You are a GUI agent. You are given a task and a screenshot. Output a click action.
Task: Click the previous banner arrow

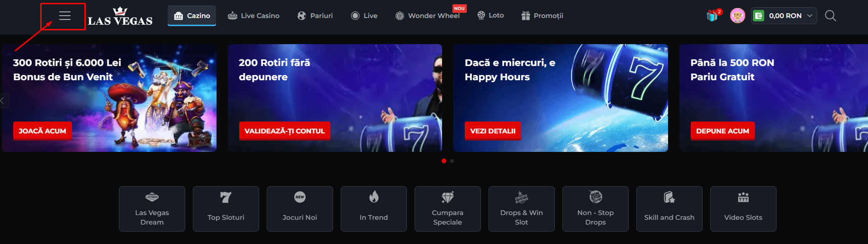pyautogui.click(x=3, y=101)
